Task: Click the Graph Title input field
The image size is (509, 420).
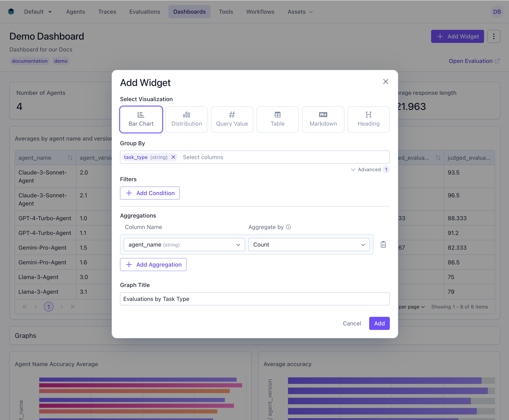Action: (255, 299)
